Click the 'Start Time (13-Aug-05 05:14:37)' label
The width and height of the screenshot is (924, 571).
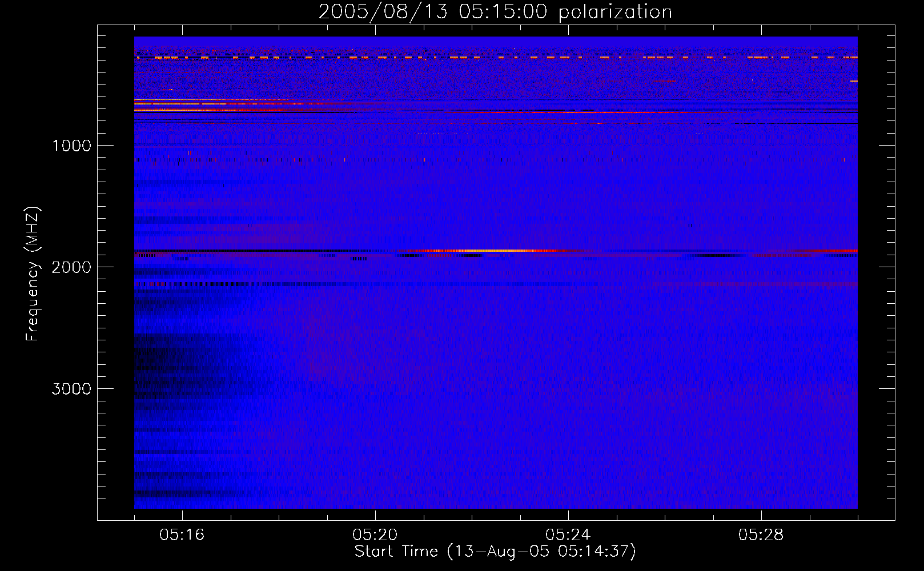(x=495, y=552)
